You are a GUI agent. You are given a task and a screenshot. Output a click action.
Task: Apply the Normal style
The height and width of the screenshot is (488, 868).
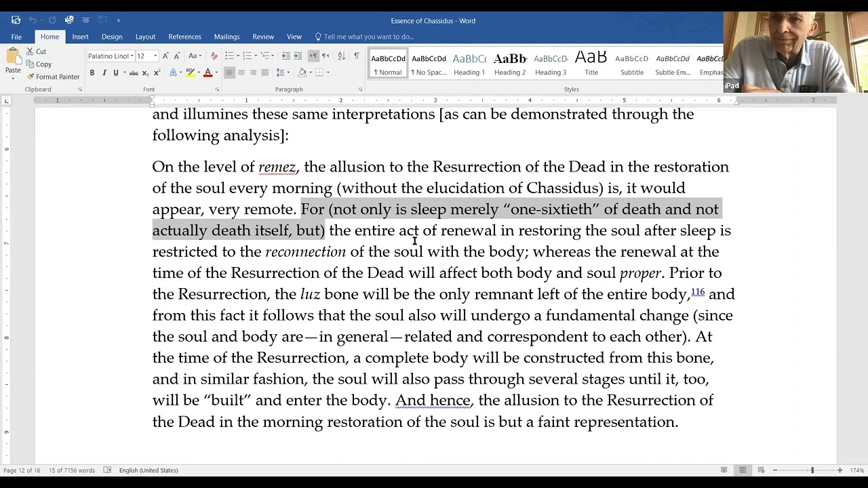pos(388,64)
